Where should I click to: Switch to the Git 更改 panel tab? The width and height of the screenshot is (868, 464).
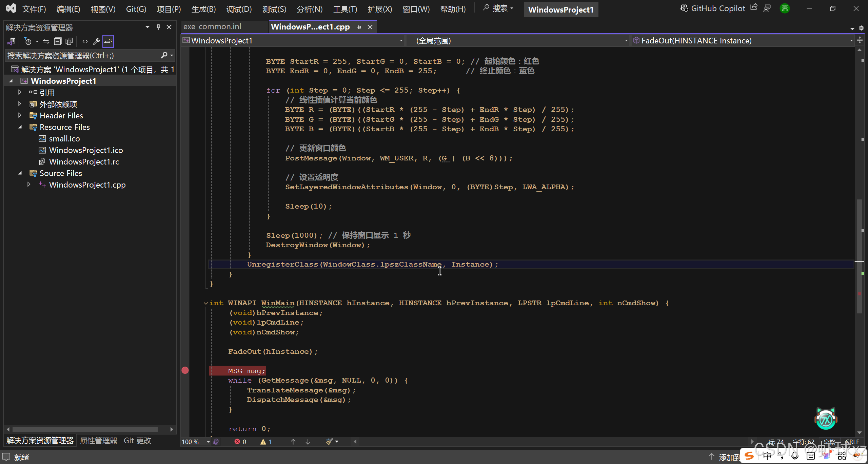point(137,441)
